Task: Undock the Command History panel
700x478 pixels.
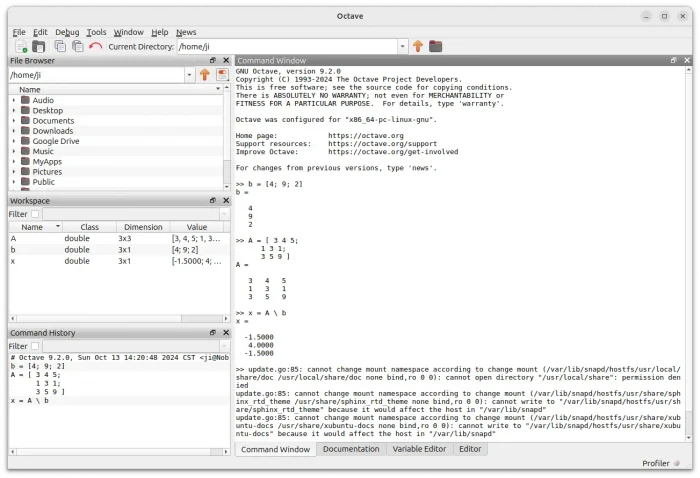Action: 212,333
